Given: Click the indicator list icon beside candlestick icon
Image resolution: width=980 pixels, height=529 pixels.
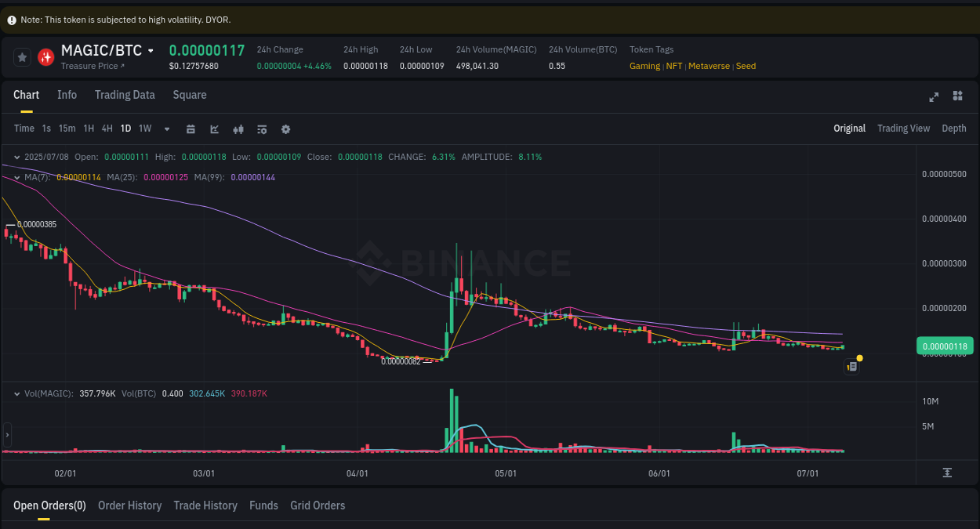Looking at the screenshot, I should [262, 129].
